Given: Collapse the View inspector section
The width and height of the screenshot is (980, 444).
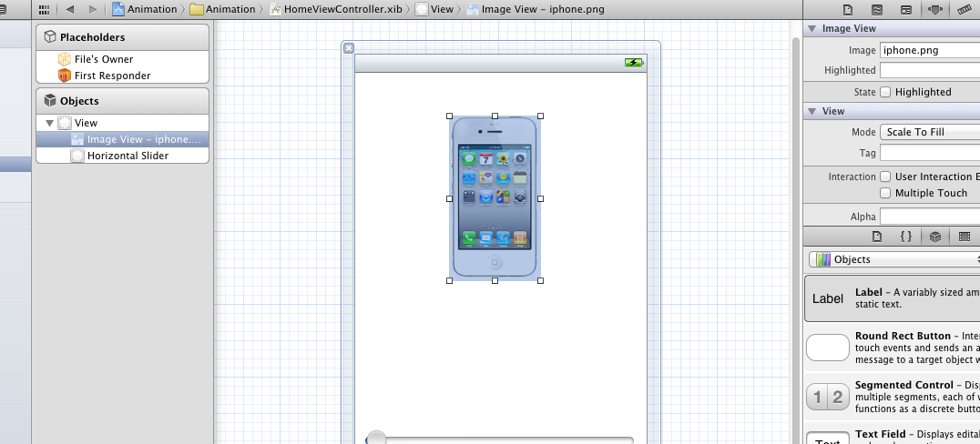Looking at the screenshot, I should click(x=812, y=111).
